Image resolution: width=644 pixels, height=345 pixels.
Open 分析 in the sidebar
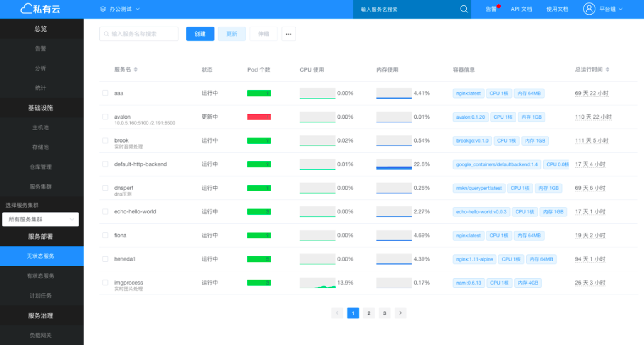click(x=40, y=68)
